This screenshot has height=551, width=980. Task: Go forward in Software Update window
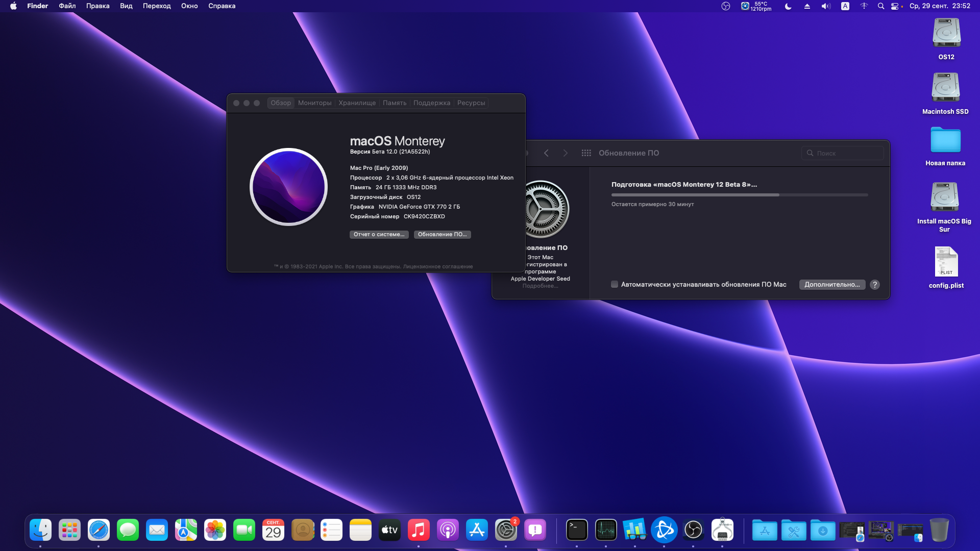565,153
